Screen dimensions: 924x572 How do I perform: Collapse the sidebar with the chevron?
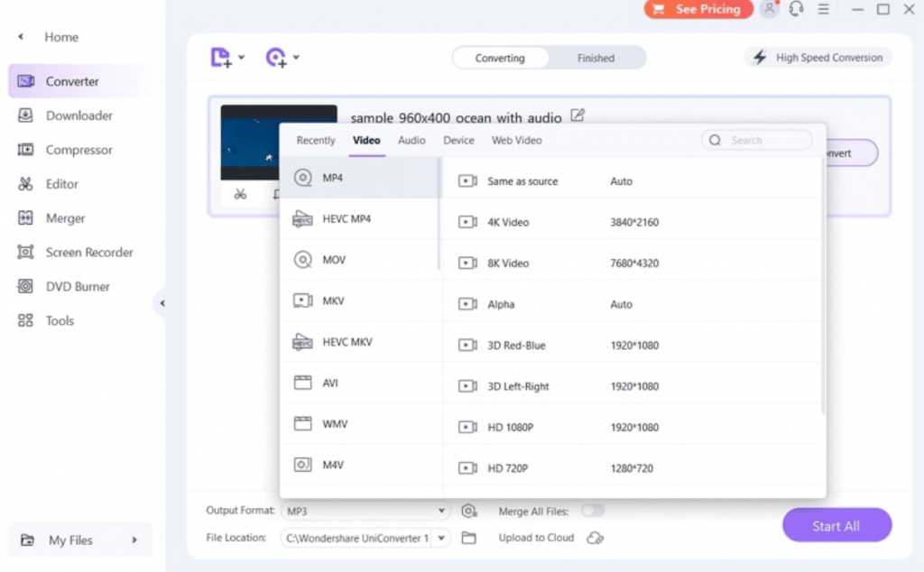click(x=163, y=305)
